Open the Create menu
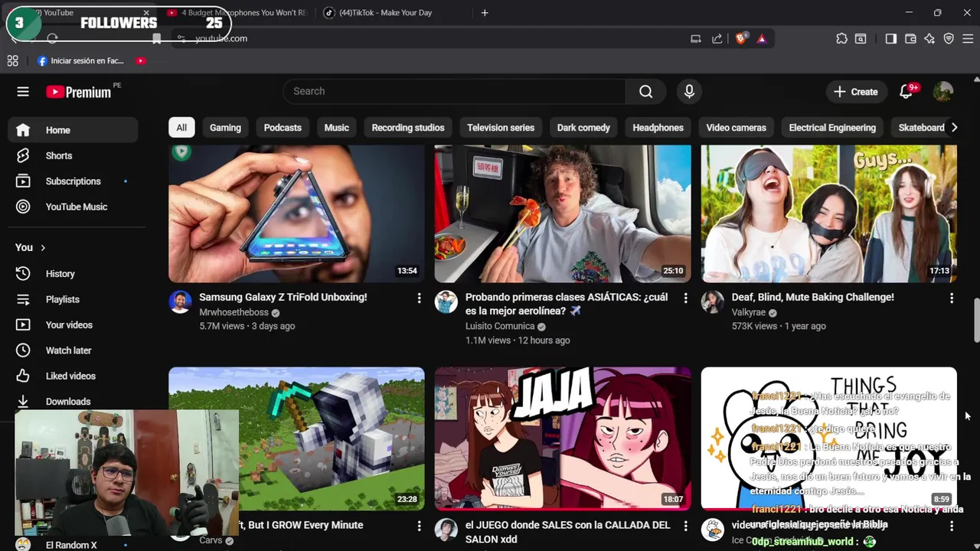This screenshot has height=551, width=980. pyautogui.click(x=856, y=92)
